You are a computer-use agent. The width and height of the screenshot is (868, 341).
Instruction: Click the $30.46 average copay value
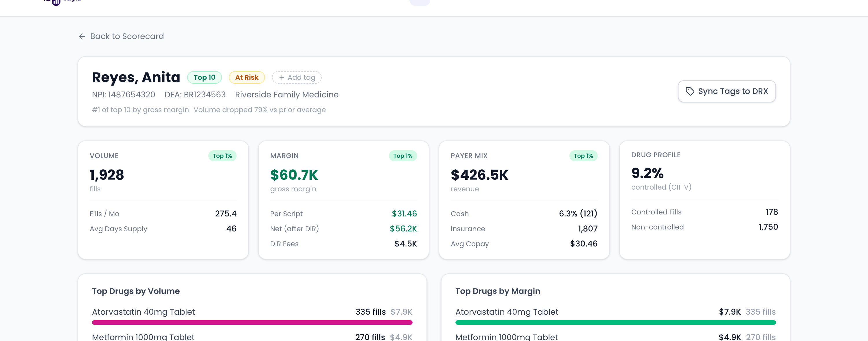(584, 244)
